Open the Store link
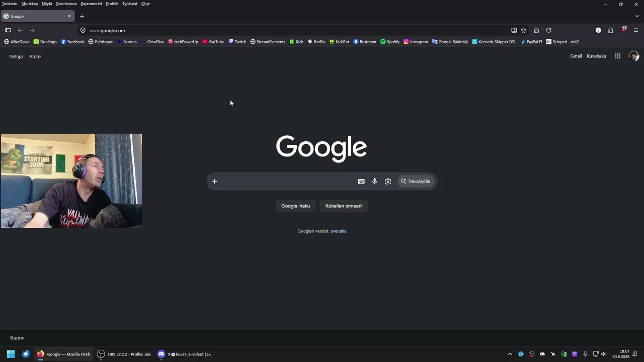Image resolution: width=644 pixels, height=362 pixels. click(35, 57)
